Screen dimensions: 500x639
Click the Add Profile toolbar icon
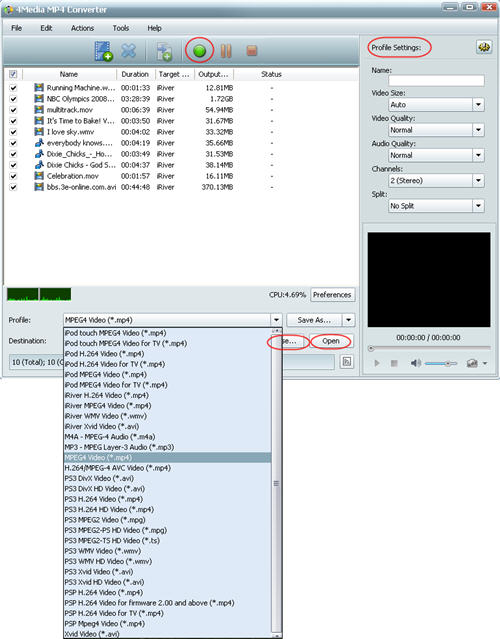coord(165,51)
